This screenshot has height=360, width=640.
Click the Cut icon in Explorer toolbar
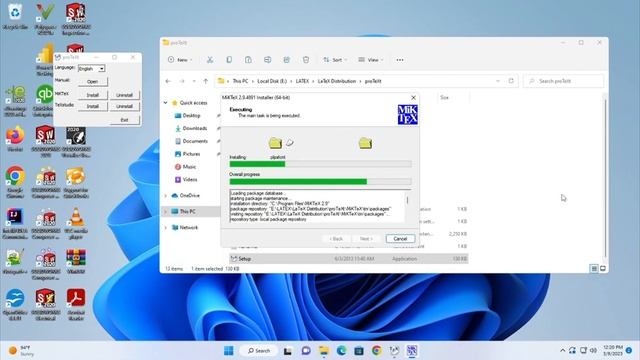point(210,60)
